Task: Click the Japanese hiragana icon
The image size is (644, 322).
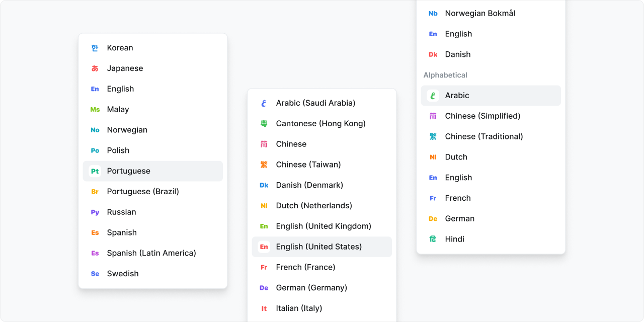Action: click(x=95, y=68)
